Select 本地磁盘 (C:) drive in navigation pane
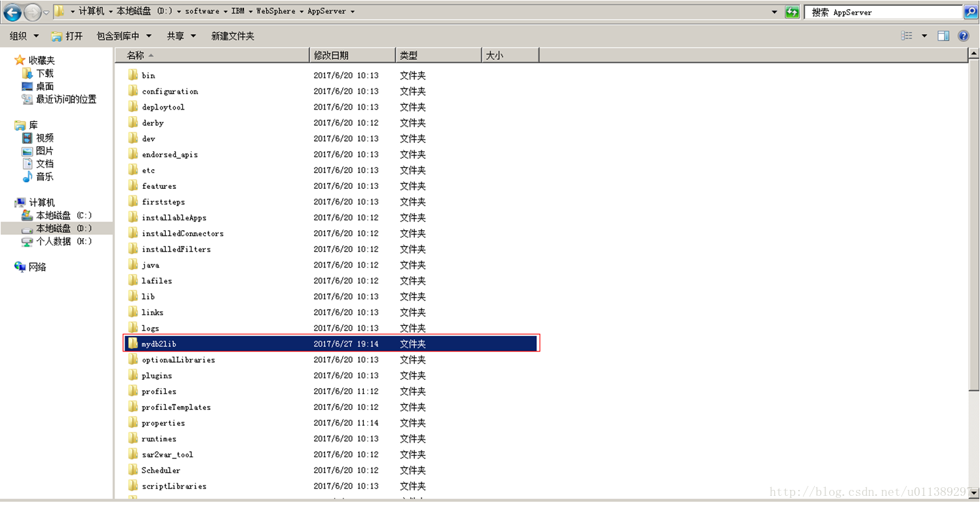Viewport: 980px width, 505px height. (64, 216)
